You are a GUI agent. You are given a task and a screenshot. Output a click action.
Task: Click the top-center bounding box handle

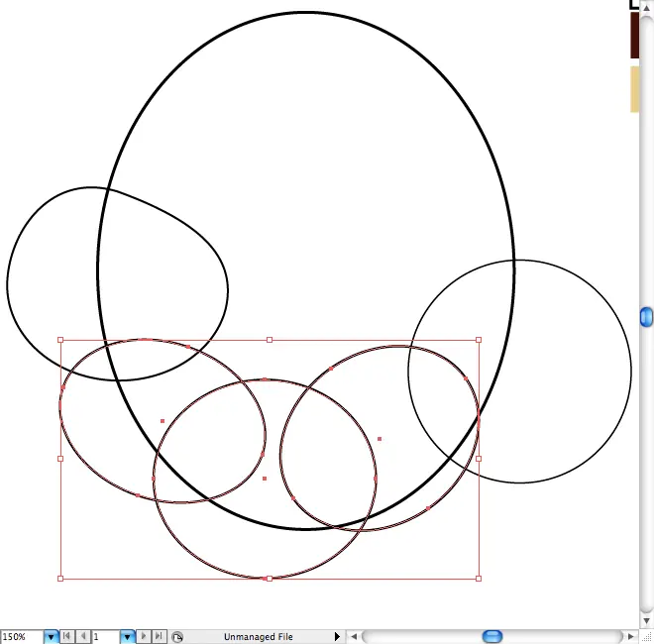point(270,340)
